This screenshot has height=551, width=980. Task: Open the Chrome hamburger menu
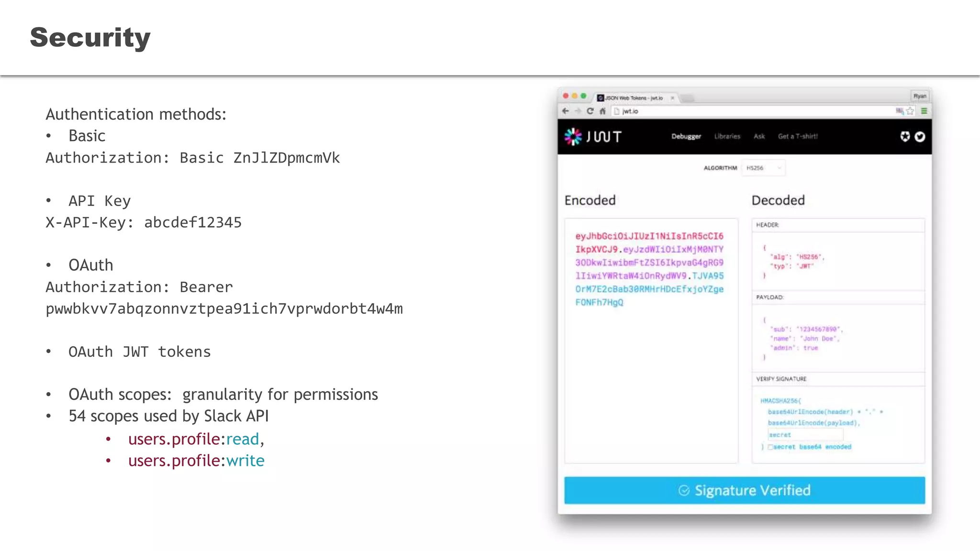click(x=924, y=111)
